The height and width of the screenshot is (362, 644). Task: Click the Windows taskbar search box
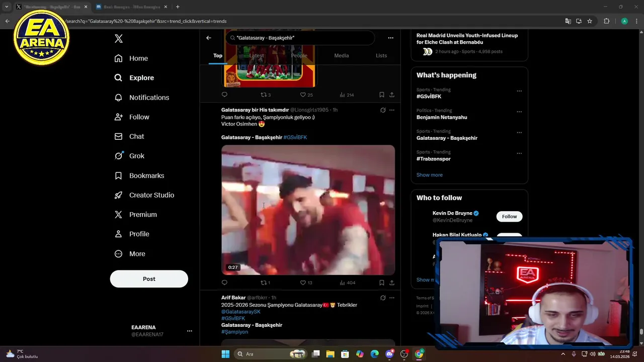click(271, 354)
